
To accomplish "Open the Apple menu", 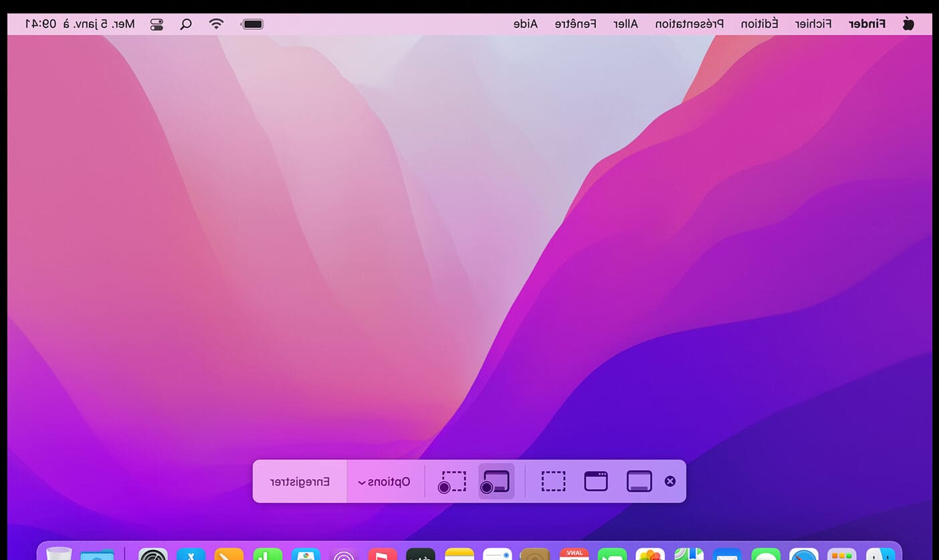I will point(908,24).
